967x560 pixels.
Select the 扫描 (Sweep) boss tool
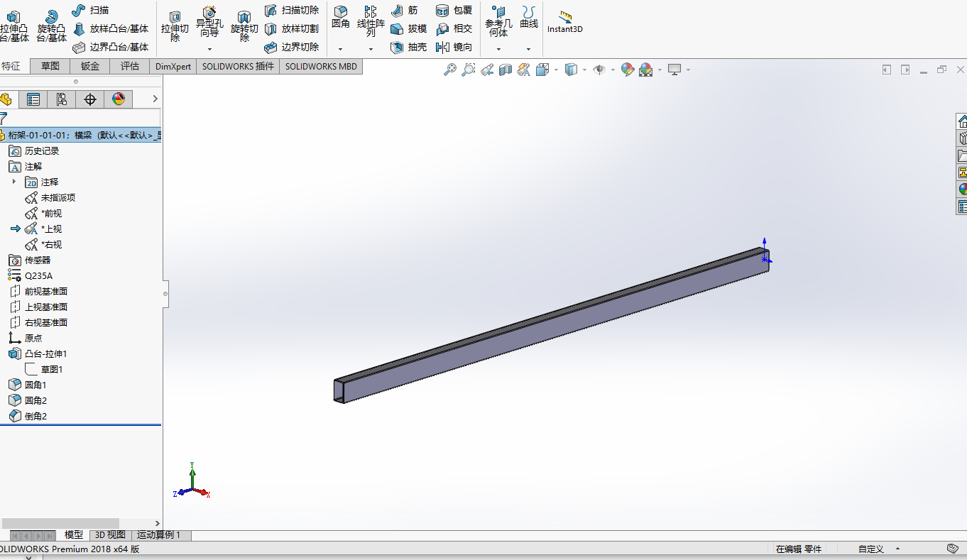coord(90,11)
